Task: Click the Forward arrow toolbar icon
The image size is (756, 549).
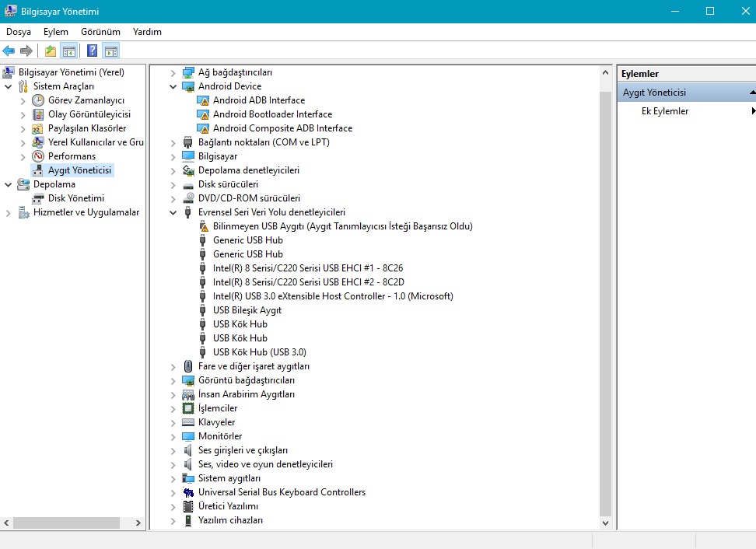Action: pos(26,51)
